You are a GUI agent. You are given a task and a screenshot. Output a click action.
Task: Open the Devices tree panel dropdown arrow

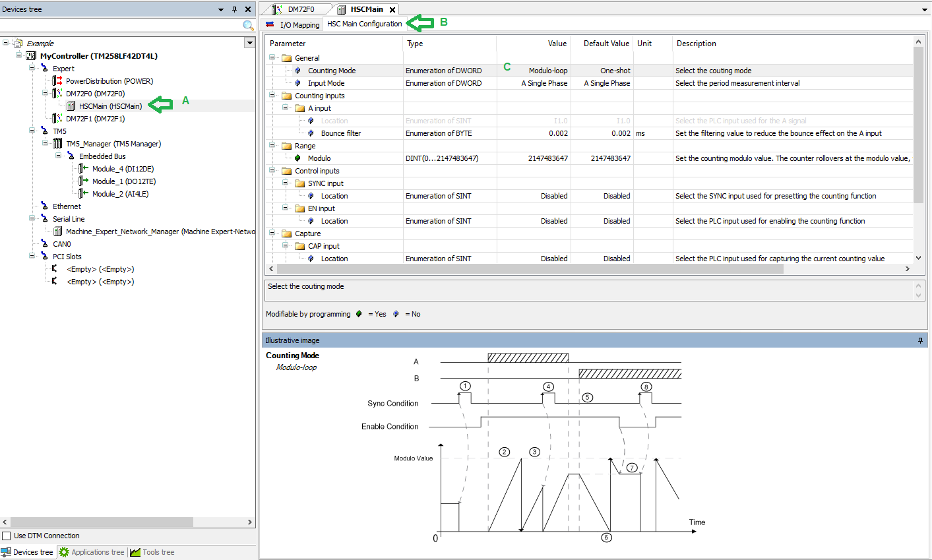221,9
